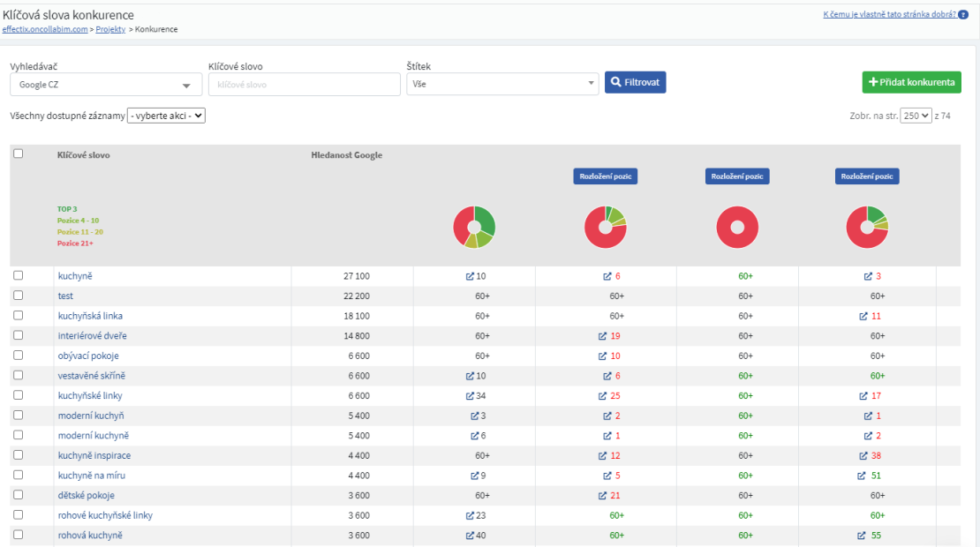Open external link icon beside 10 in obývací pokoje row
Image resolution: width=980 pixels, height=547 pixels.
[602, 356]
